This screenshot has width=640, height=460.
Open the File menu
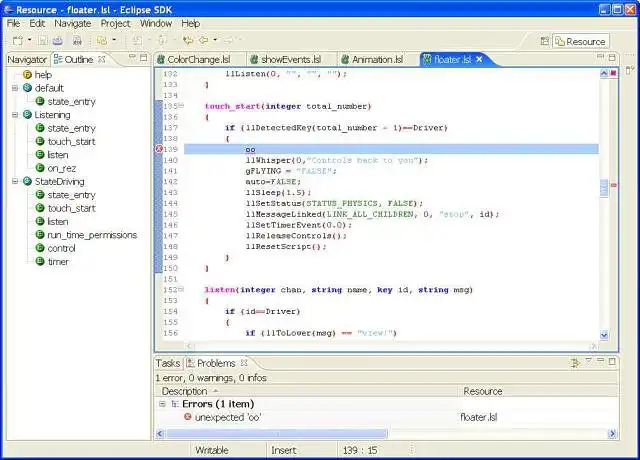point(13,24)
